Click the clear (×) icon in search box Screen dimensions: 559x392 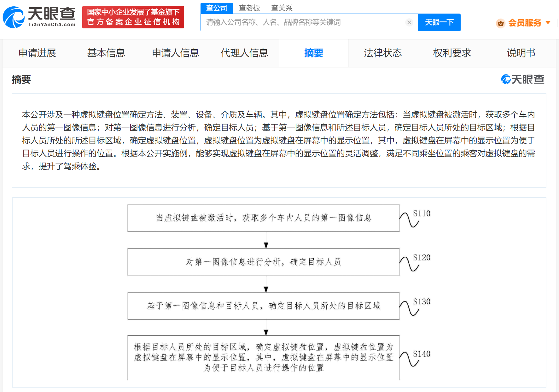409,22
